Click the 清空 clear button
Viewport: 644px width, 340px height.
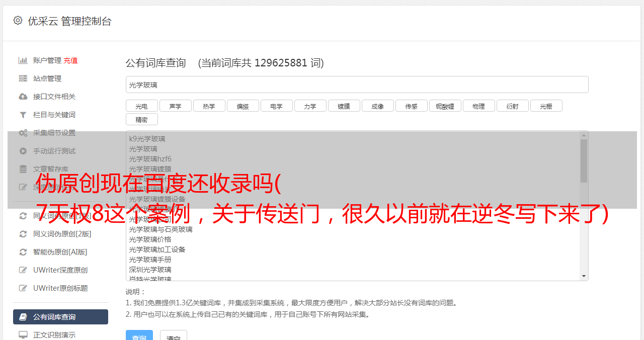[173, 336]
